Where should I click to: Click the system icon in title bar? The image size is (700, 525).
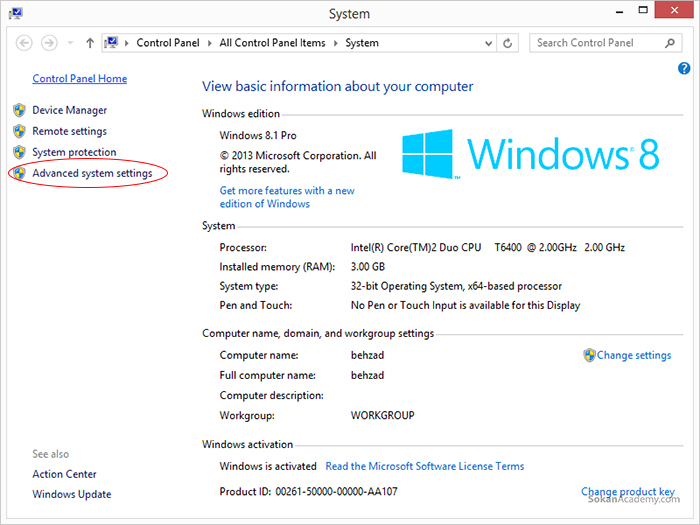pos(14,14)
